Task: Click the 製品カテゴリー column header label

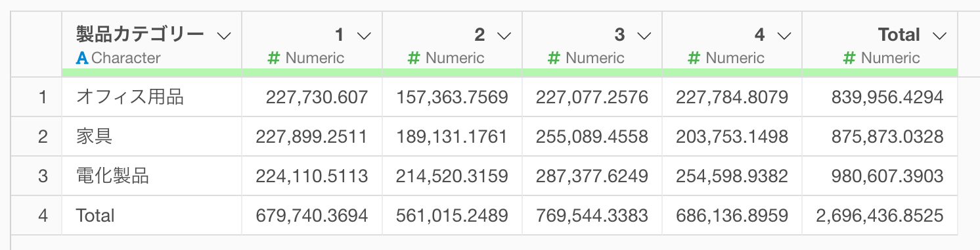Action: [140, 35]
